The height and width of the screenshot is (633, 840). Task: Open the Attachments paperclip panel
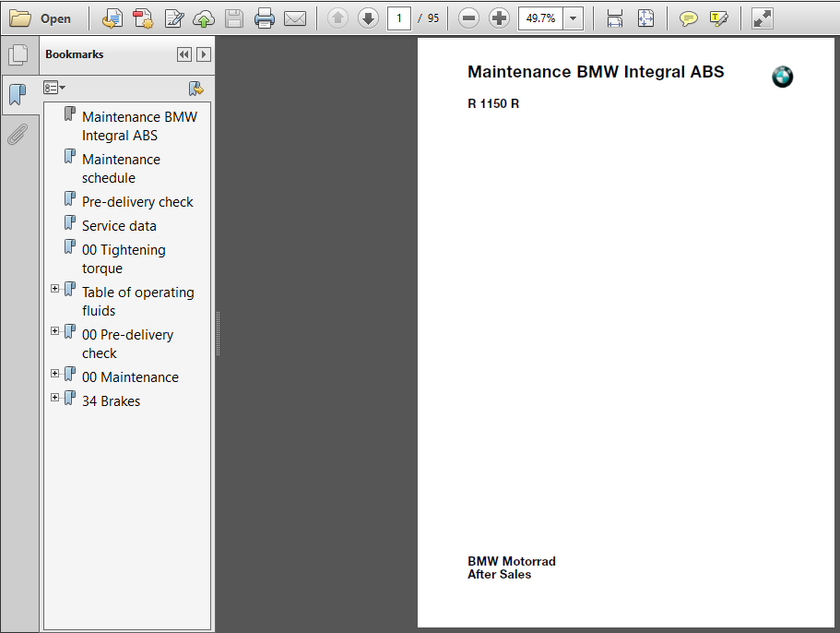18,135
